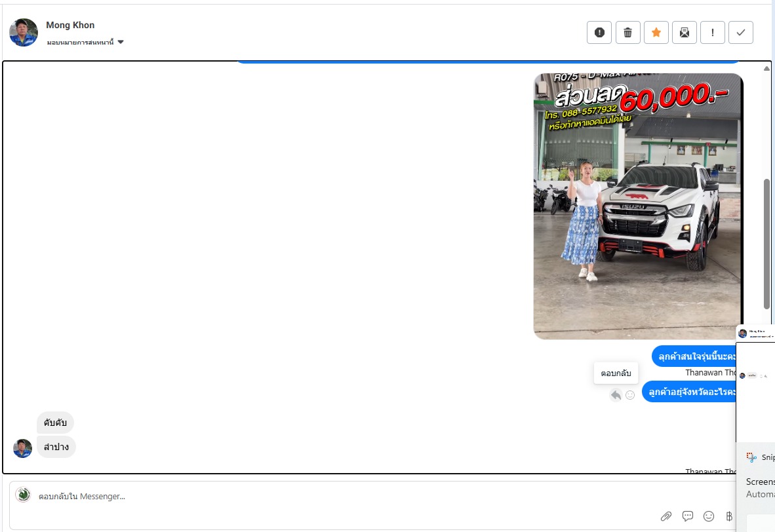Click the scroll up arrow of chat

pos(766,68)
